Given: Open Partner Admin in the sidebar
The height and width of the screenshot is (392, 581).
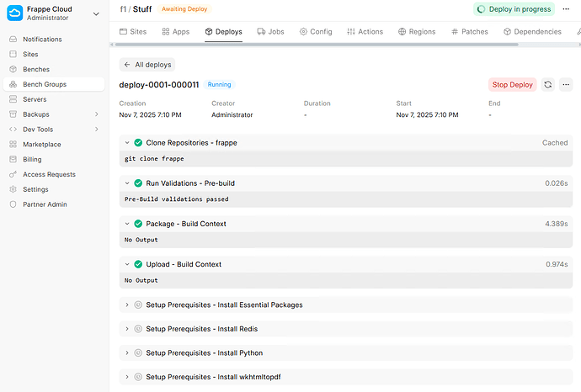Looking at the screenshot, I should 45,204.
